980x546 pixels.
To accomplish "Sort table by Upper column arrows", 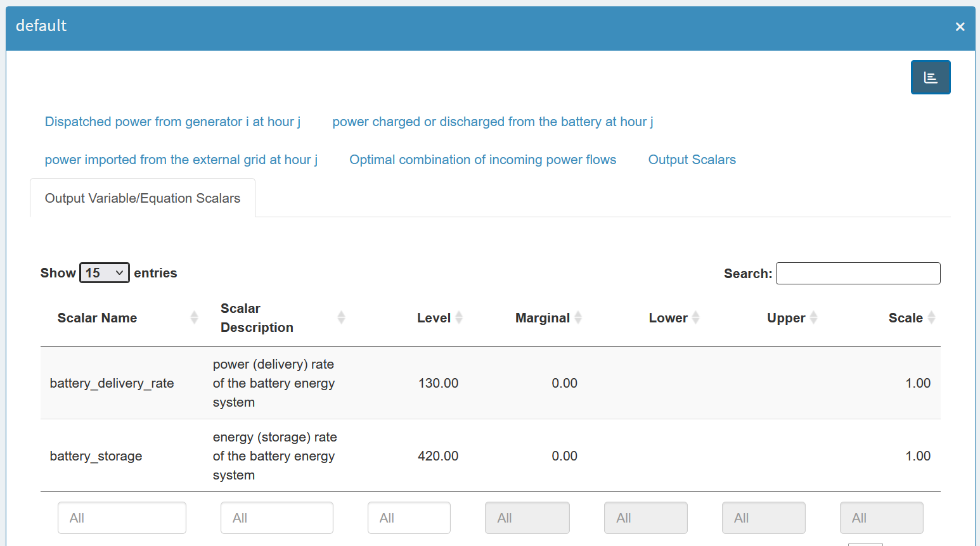I will tap(813, 318).
